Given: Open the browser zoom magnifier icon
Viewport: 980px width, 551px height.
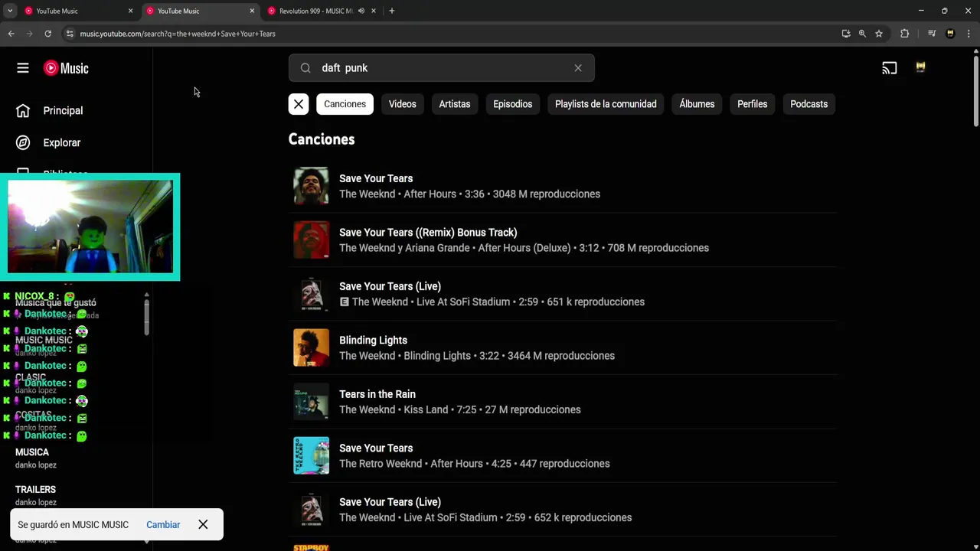Looking at the screenshot, I should [862, 34].
